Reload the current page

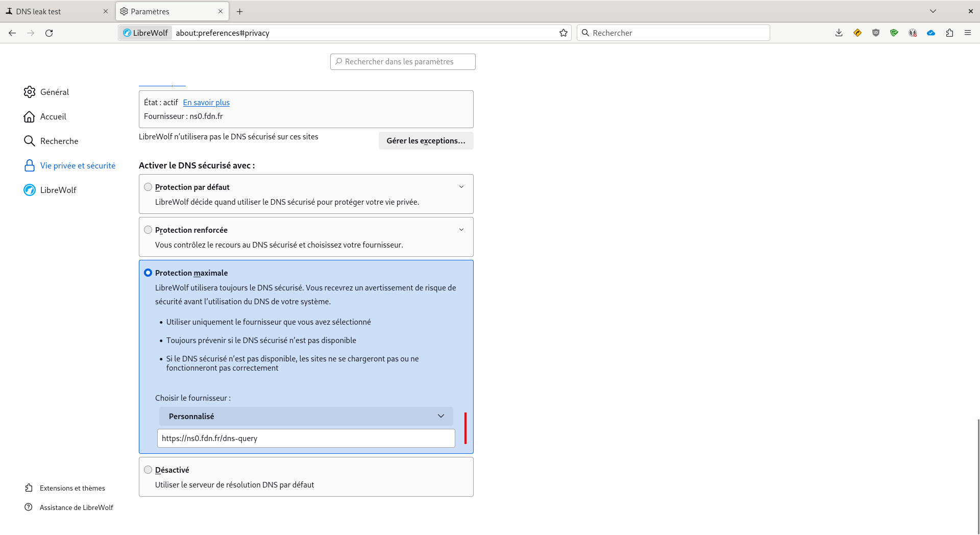[x=49, y=33]
